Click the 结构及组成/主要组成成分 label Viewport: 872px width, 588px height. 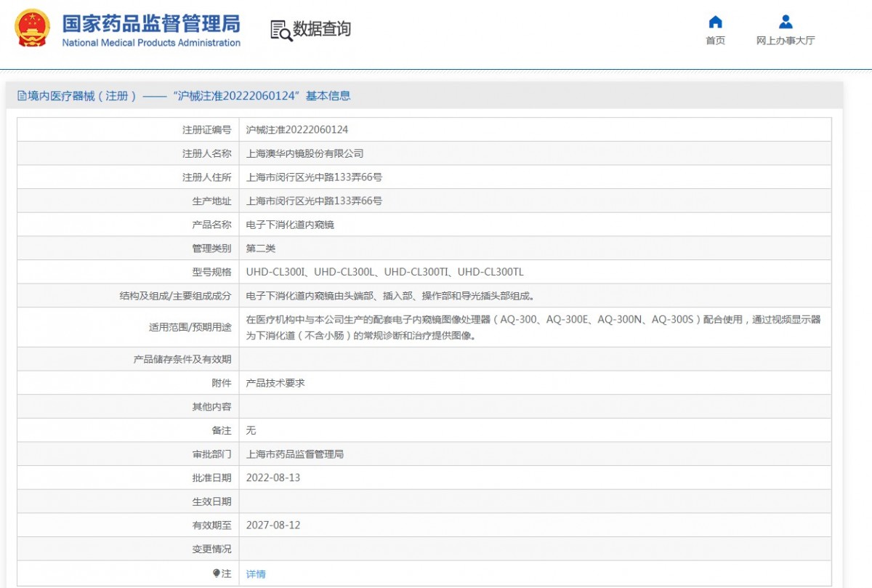[x=175, y=296]
